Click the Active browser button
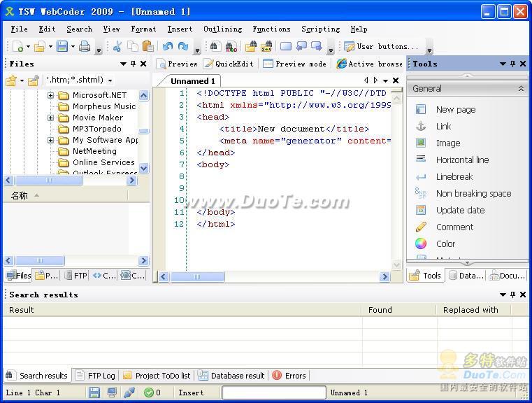 369,64
